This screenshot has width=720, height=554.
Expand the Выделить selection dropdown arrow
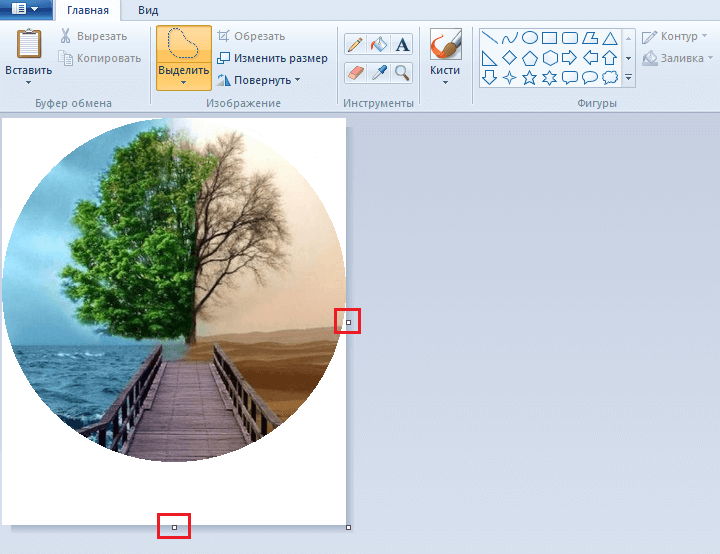click(183, 83)
